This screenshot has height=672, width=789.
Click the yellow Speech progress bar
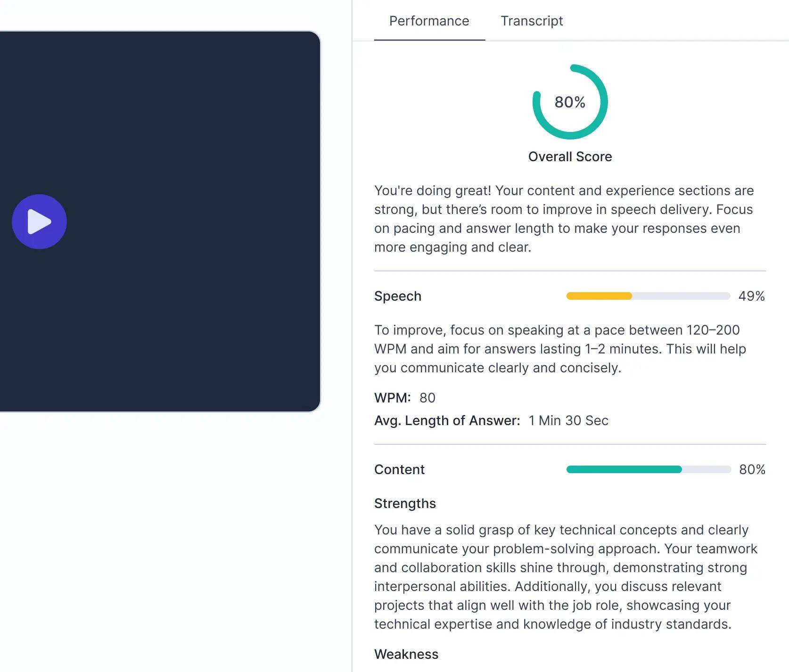(x=599, y=296)
